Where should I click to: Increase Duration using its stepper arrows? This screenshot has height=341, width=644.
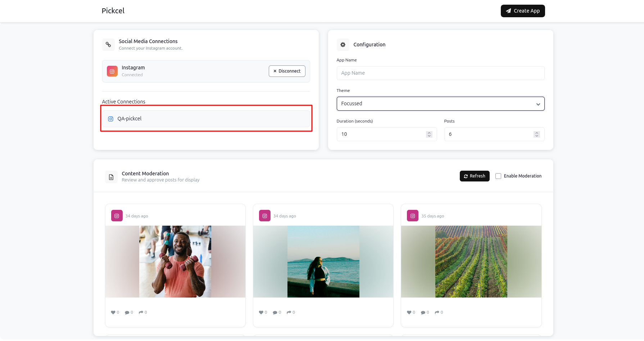[x=429, y=133]
